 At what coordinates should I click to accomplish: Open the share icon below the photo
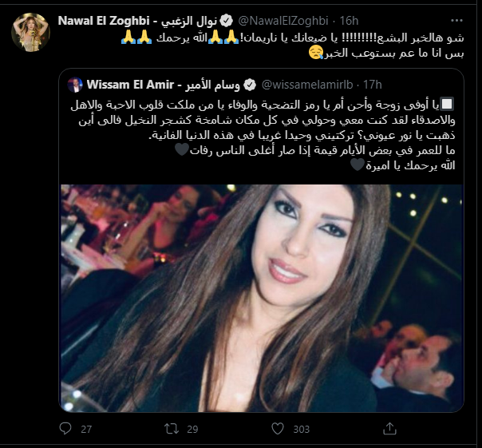(389, 428)
